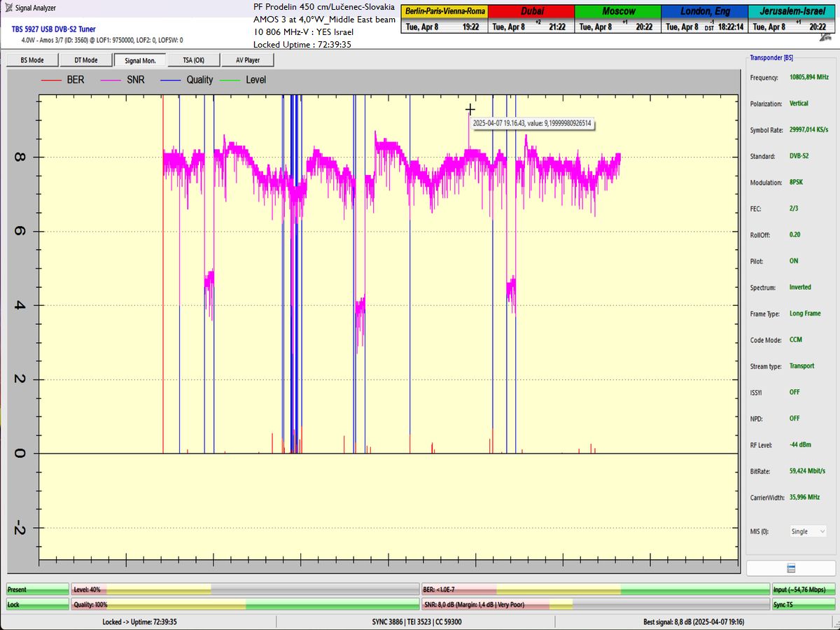Click the Jerusalem-Israel clock panel

(792, 19)
